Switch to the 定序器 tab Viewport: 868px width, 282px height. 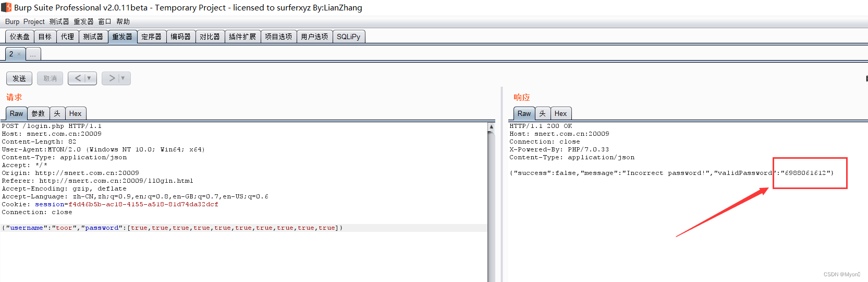coord(152,37)
